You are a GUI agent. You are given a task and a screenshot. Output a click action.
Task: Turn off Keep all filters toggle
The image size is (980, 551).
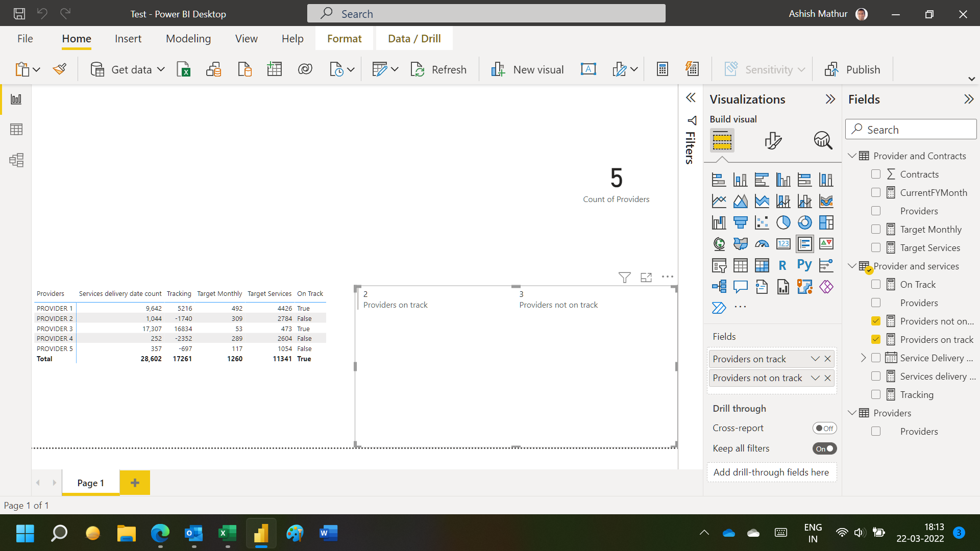click(x=824, y=449)
